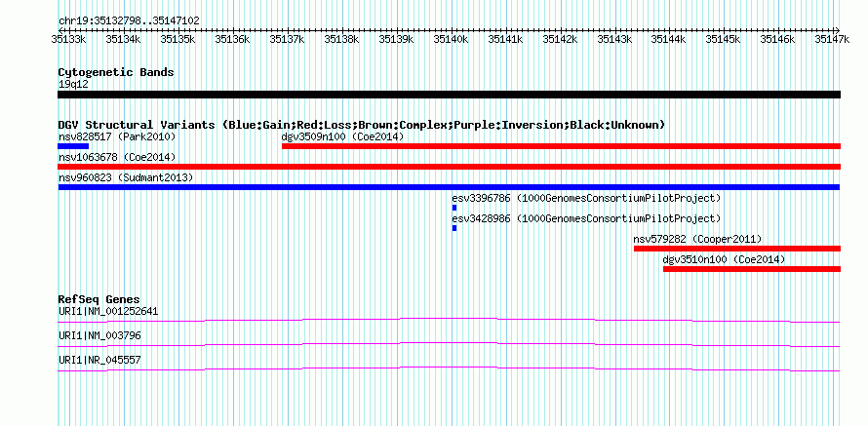Click the 35145k ruler position
Image resolution: width=868 pixels, height=426 pixels.
tap(723, 39)
